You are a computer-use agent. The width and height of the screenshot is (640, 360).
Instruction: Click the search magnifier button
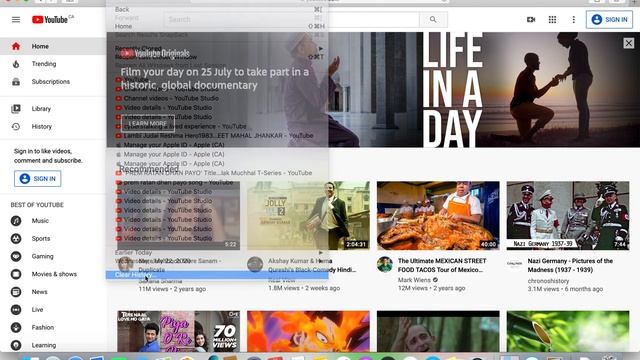433,20
